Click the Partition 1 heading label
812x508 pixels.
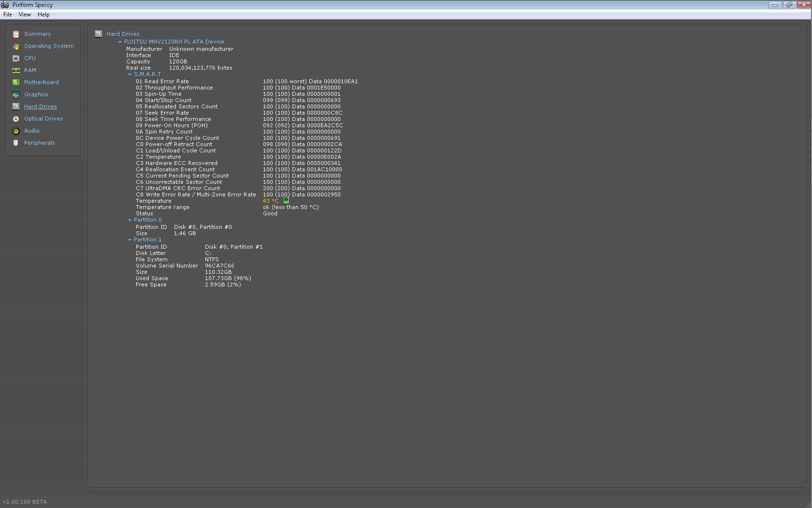(x=148, y=239)
